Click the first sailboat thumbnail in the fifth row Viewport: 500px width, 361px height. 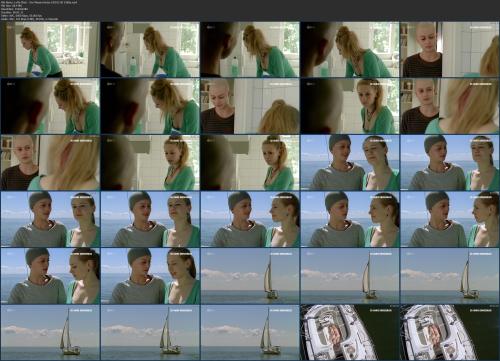tap(250, 276)
